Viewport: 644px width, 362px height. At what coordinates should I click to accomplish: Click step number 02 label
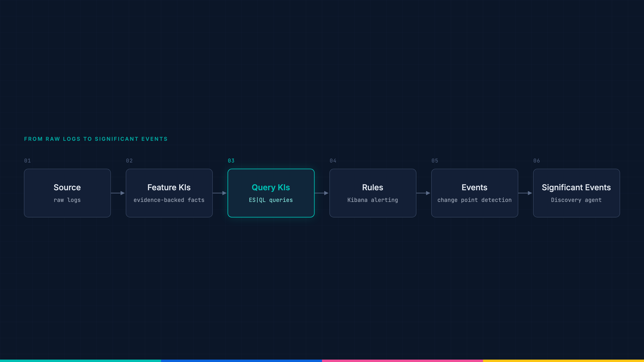point(129,161)
